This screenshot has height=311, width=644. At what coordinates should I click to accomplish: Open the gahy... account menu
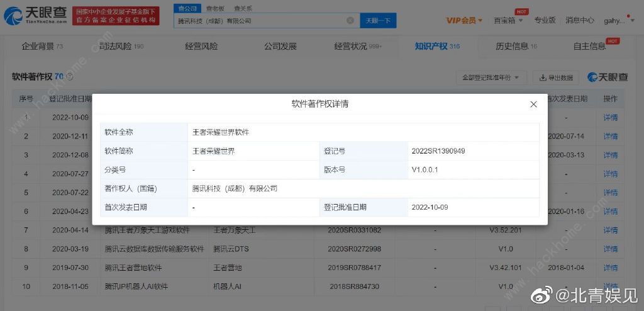pyautogui.click(x=619, y=20)
